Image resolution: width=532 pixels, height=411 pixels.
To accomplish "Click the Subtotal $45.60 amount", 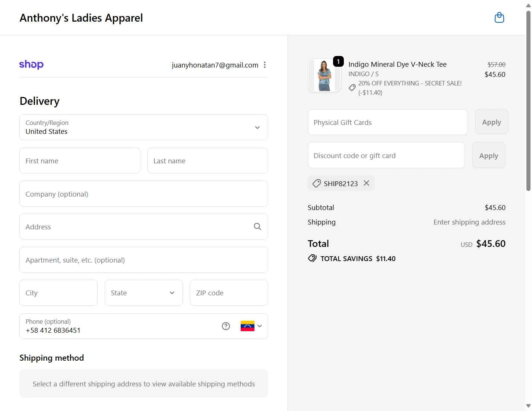I will [x=495, y=207].
